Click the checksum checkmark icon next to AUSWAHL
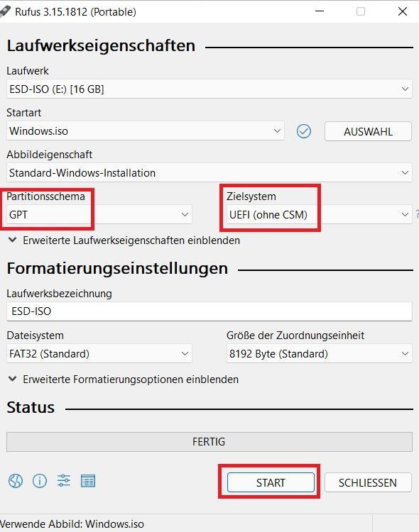 click(303, 131)
